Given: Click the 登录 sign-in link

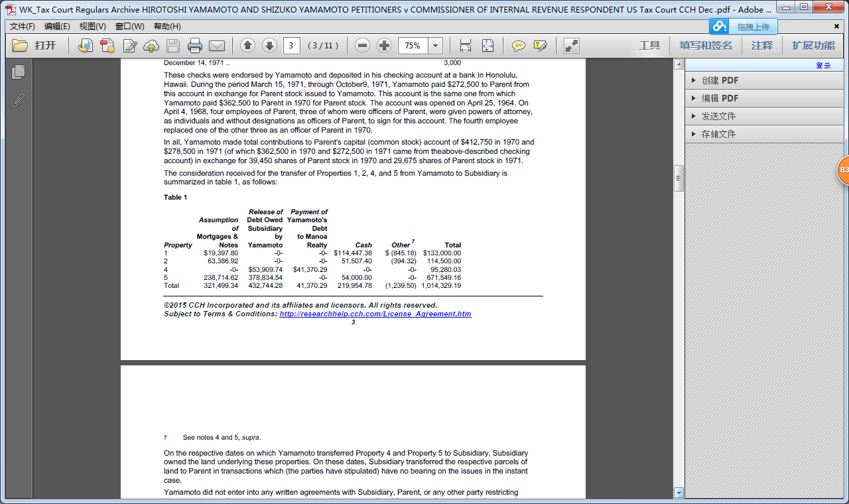Looking at the screenshot, I should point(823,66).
